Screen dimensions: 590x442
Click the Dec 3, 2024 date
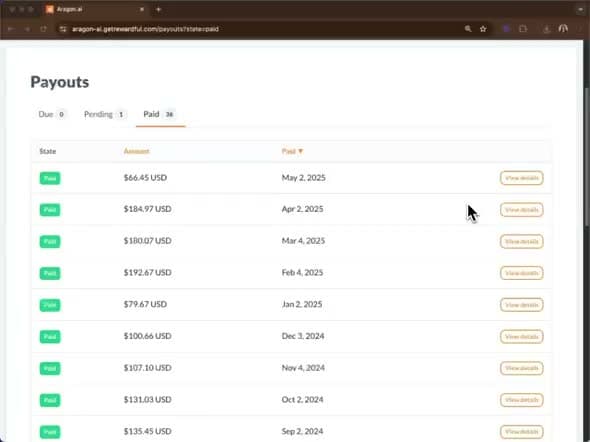click(x=303, y=336)
